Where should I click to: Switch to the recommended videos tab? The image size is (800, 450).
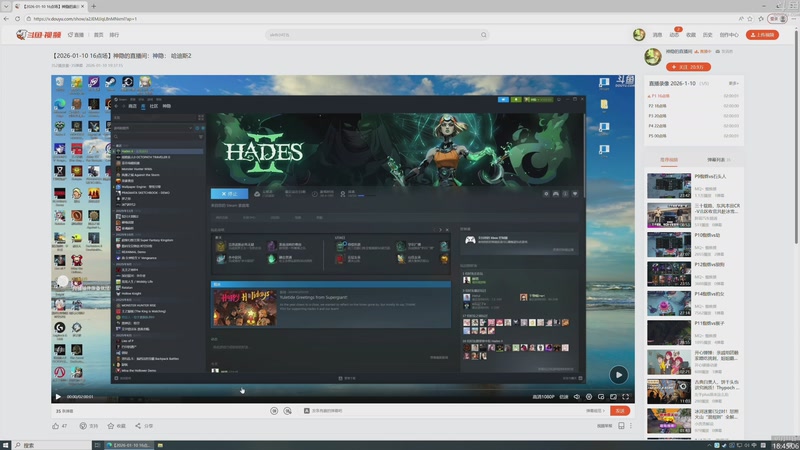(669, 160)
